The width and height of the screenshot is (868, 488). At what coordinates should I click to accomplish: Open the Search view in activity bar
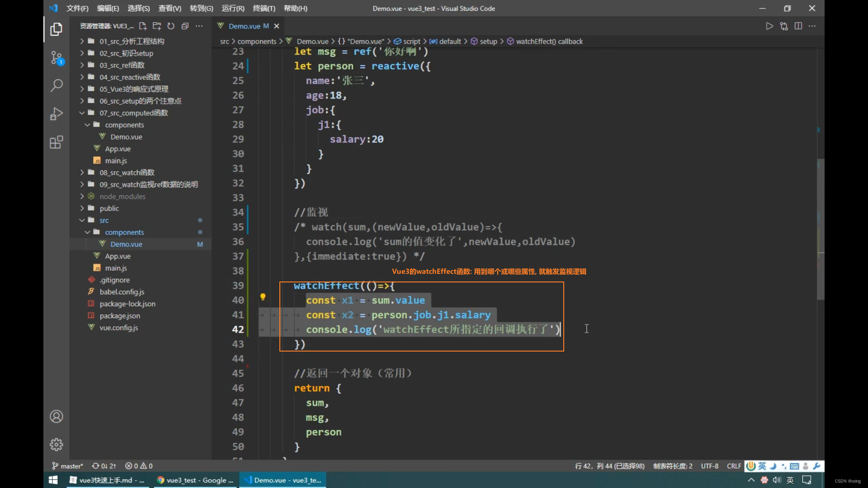point(56,85)
